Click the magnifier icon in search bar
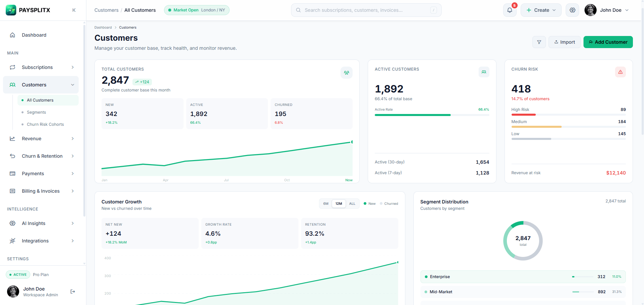This screenshot has width=644, height=305. point(298,10)
